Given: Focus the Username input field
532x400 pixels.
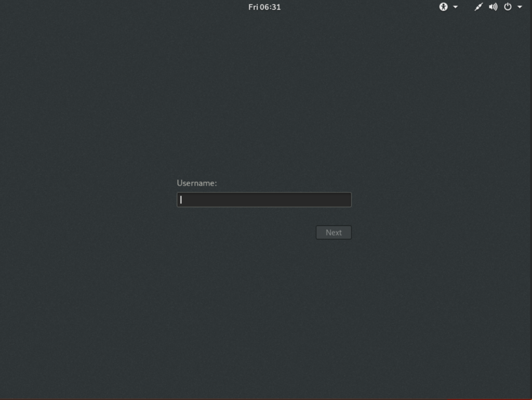Looking at the screenshot, I should pyautogui.click(x=264, y=200).
